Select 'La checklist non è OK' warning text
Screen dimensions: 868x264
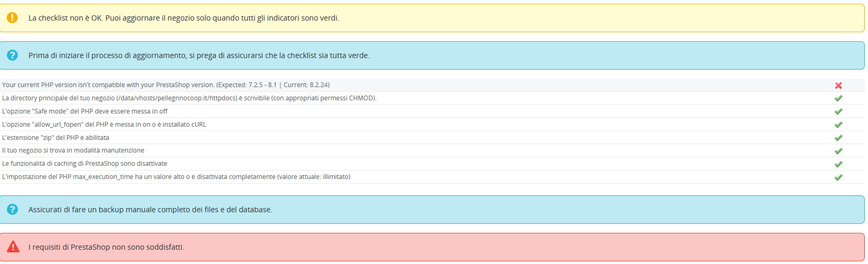click(184, 18)
